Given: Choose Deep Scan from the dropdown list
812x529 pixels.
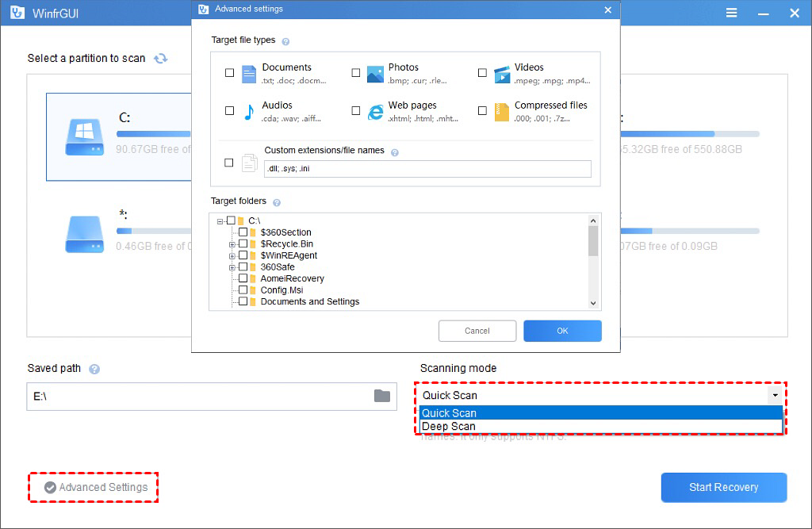Looking at the screenshot, I should pos(601,427).
